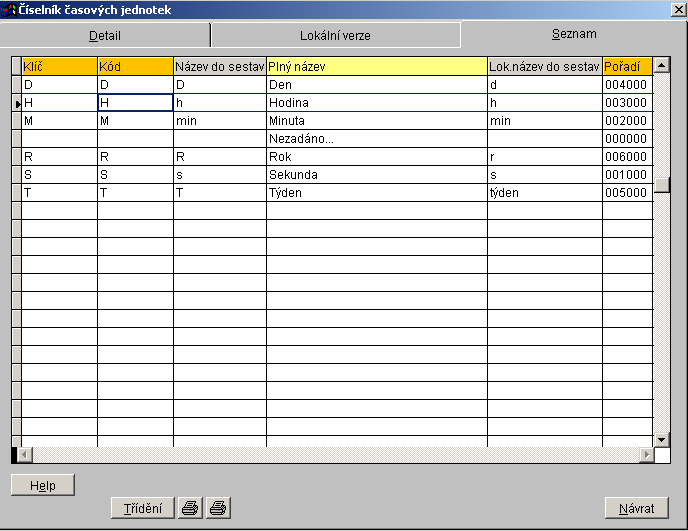Click the Plný název column header
The height and width of the screenshot is (531, 688).
[x=376, y=66]
